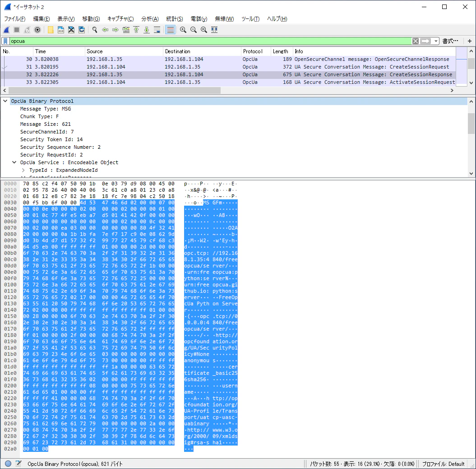Apply the display filter arrow button

coord(425,41)
